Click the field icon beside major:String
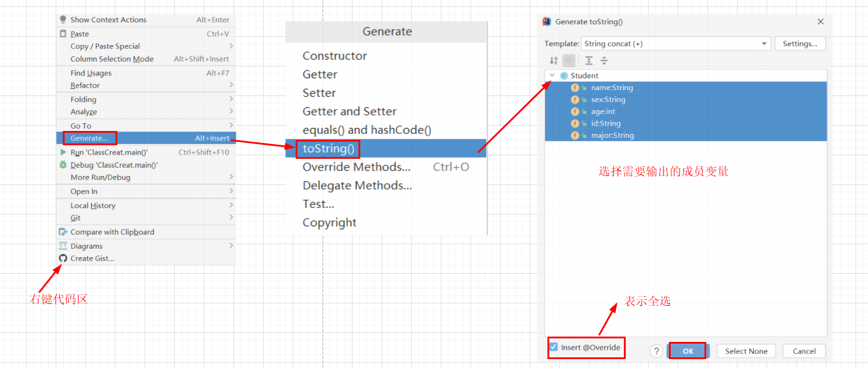The width and height of the screenshot is (868, 368). tap(575, 135)
